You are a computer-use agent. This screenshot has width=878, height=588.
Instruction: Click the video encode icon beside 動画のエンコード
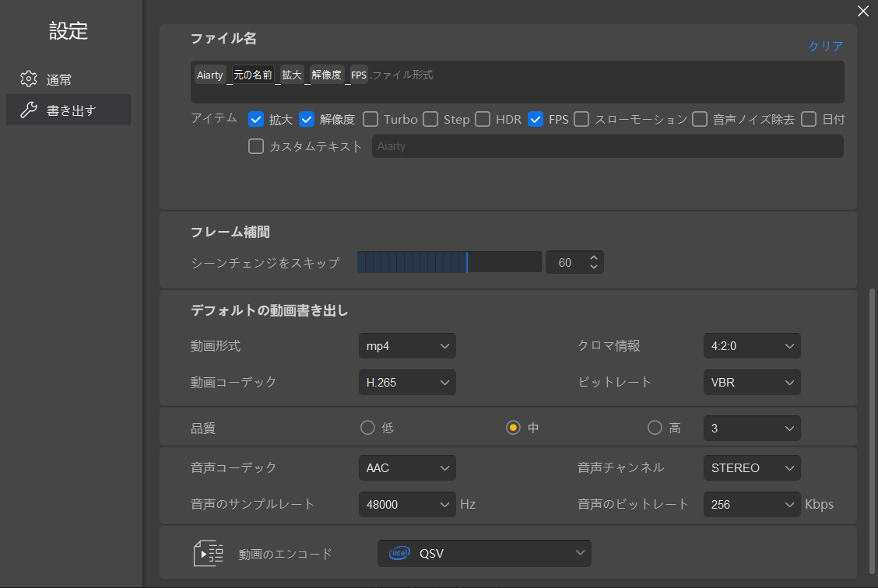208,554
